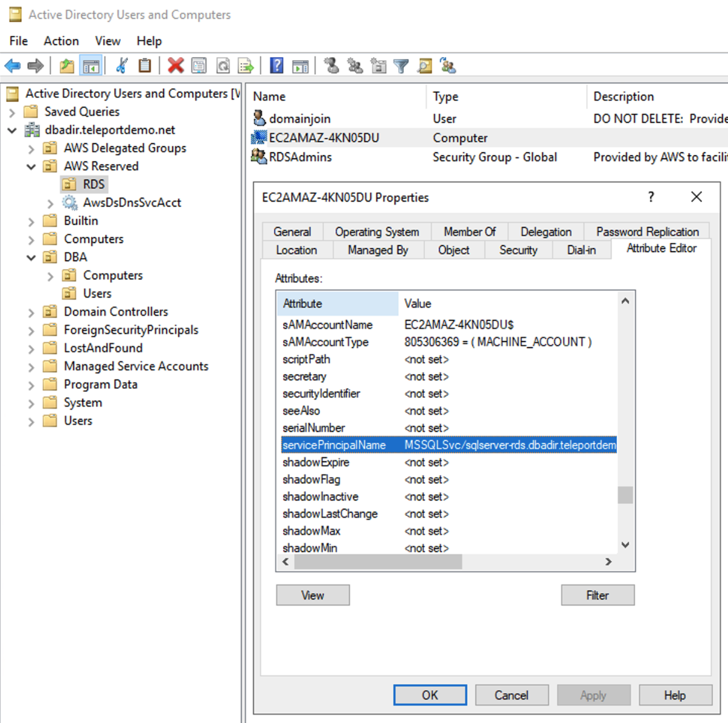Switch to the Security tab
The width and height of the screenshot is (728, 723).
point(518,250)
